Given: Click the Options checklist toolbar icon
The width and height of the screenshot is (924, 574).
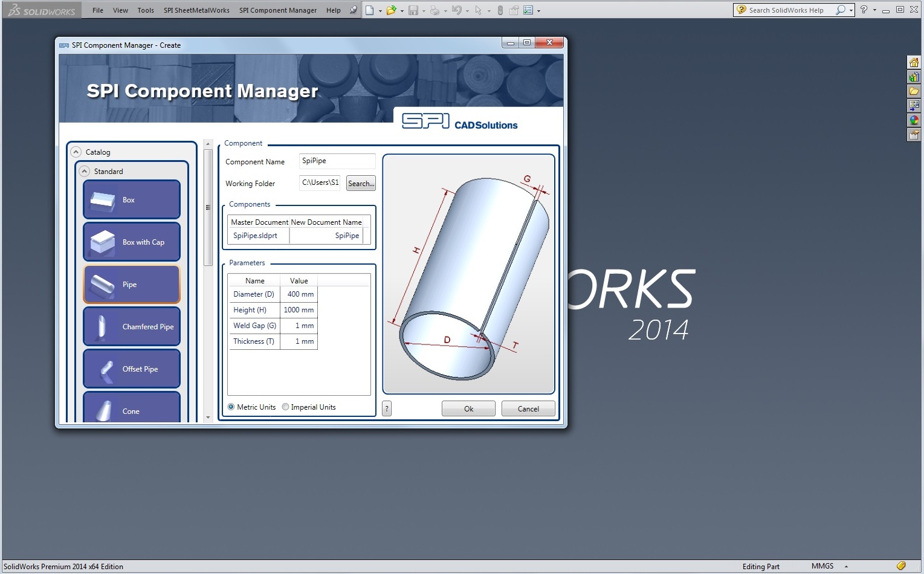Looking at the screenshot, I should click(x=528, y=10).
